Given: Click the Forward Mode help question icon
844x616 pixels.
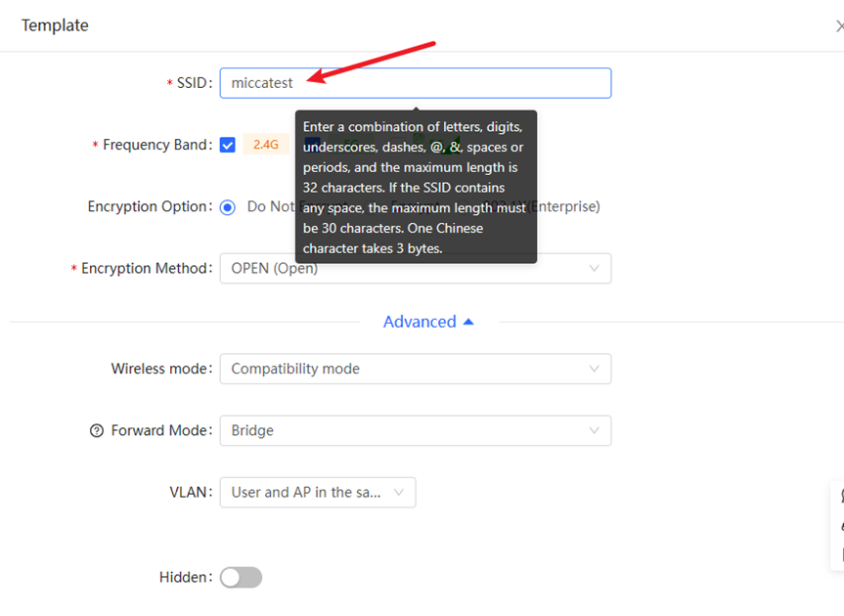Looking at the screenshot, I should pos(96,431).
